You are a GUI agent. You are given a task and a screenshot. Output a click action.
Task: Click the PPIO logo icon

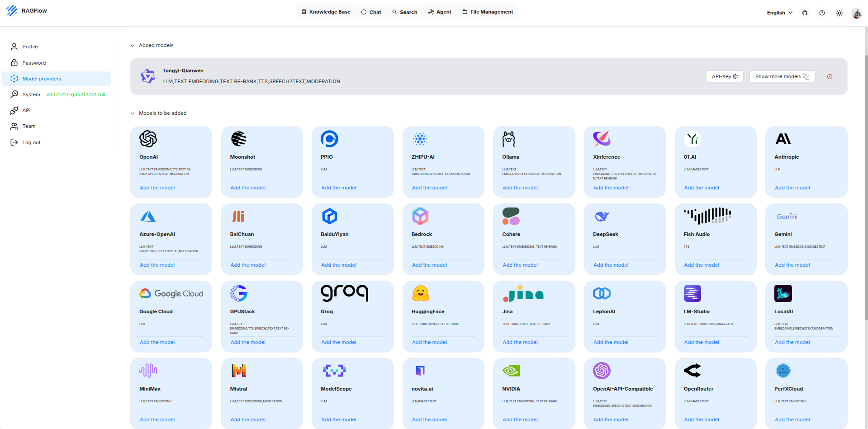coord(329,139)
